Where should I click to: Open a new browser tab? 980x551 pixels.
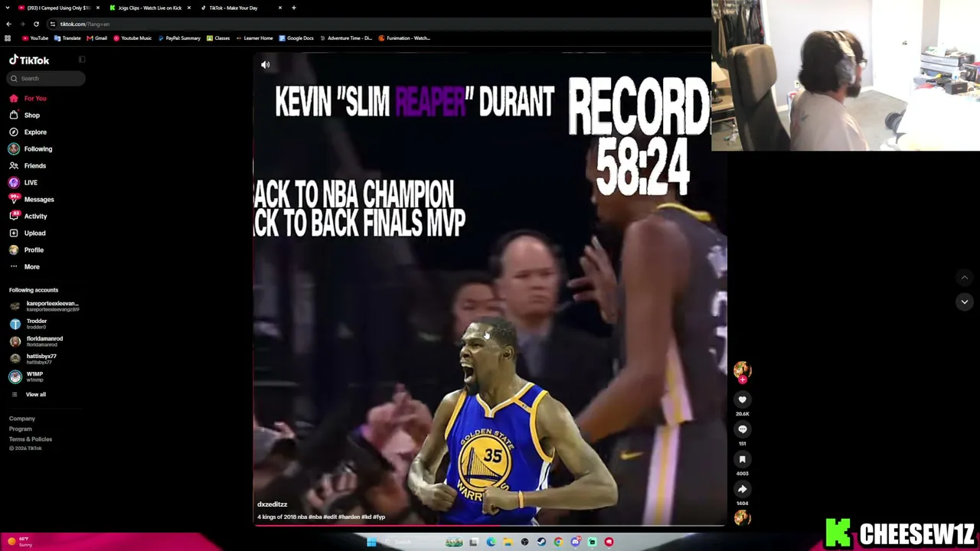coord(294,8)
